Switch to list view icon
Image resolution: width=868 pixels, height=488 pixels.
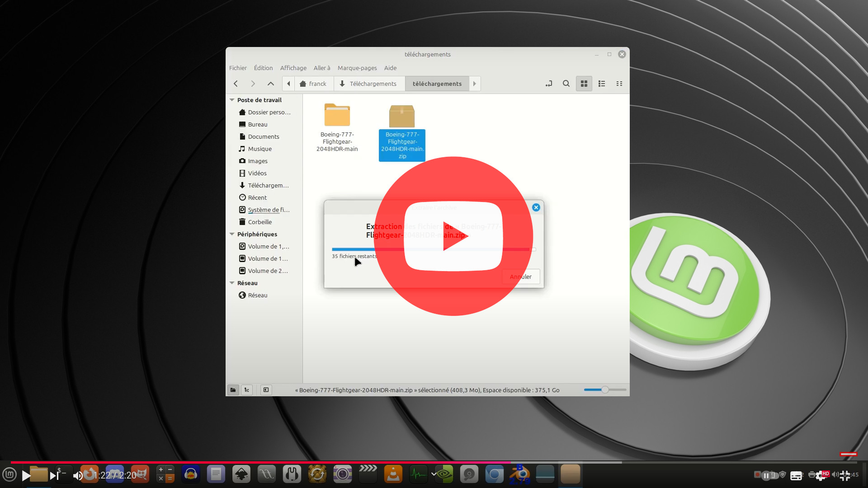tap(602, 84)
